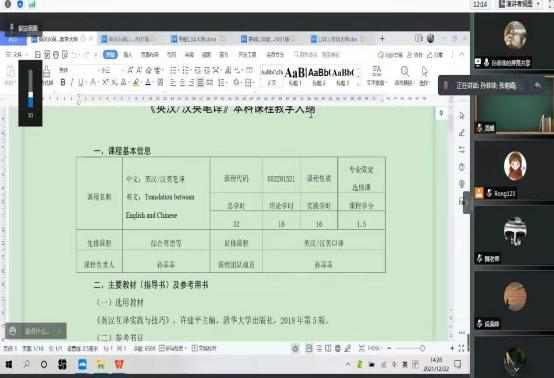Apply italic formatting with the I icon
This screenshot has height=378, width=554.
coord(72,82)
